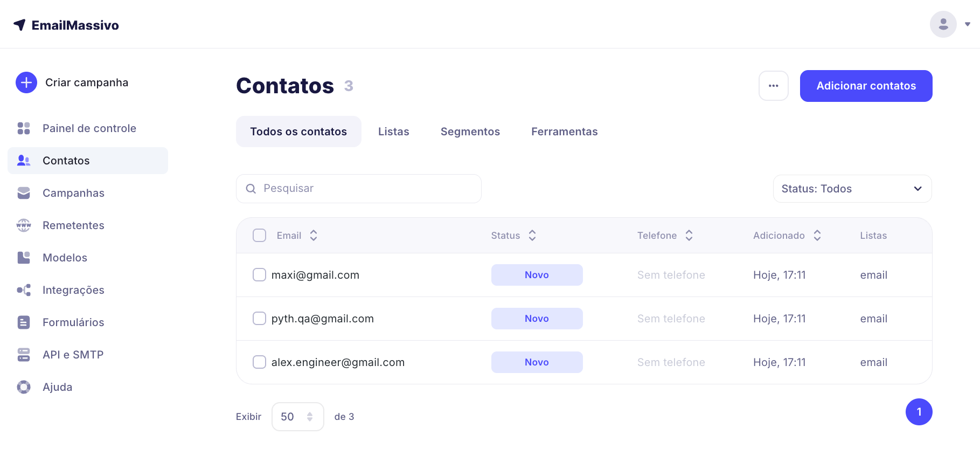Open the Segmentos tab

(x=470, y=132)
